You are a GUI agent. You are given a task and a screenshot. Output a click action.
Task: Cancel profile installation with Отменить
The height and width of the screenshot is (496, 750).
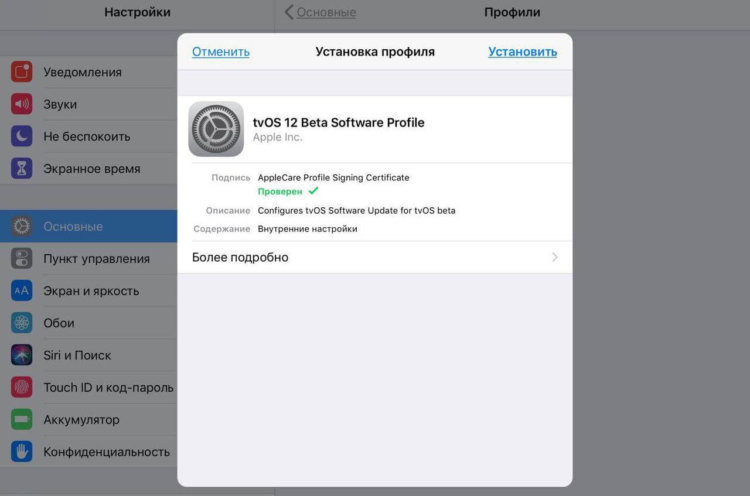click(x=221, y=52)
